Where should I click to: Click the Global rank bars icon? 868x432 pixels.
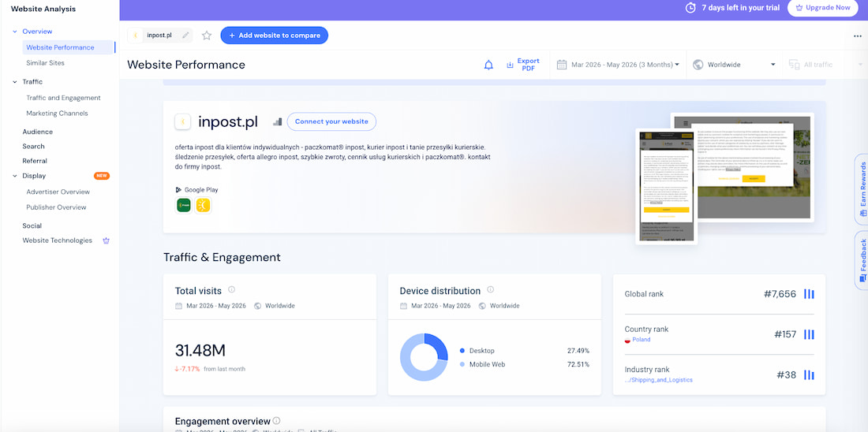click(x=809, y=294)
